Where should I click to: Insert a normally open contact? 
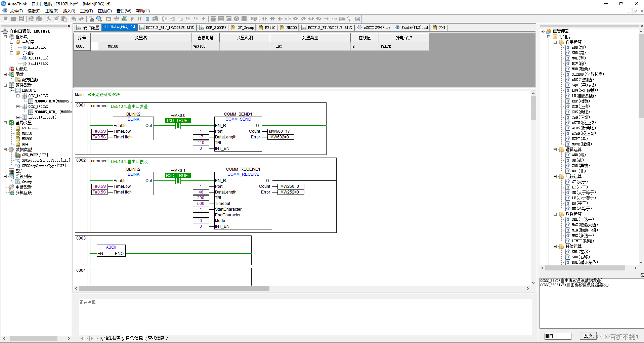click(264, 19)
